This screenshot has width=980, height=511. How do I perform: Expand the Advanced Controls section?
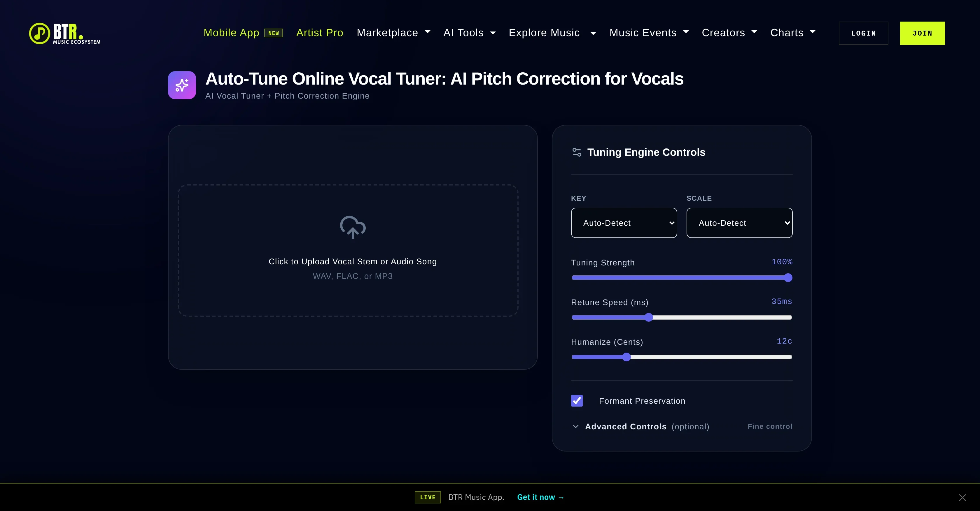point(682,426)
